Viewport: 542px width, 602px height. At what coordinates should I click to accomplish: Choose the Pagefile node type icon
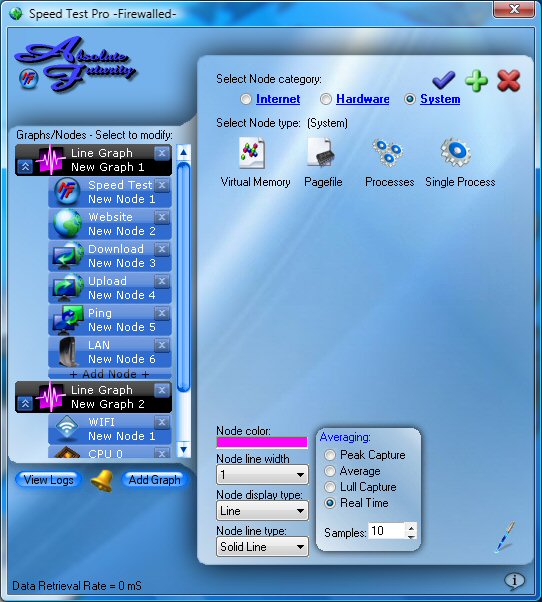point(321,152)
